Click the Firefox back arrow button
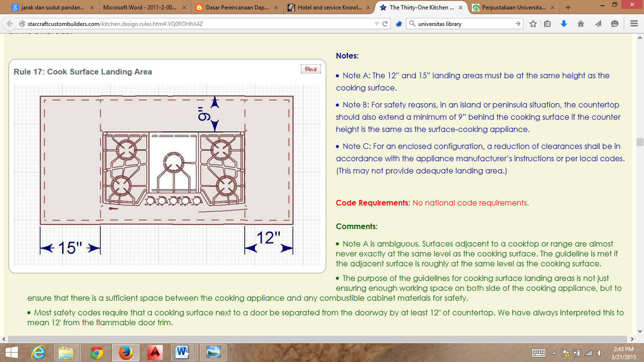Viewport: 644px width, 362px height. (9, 24)
